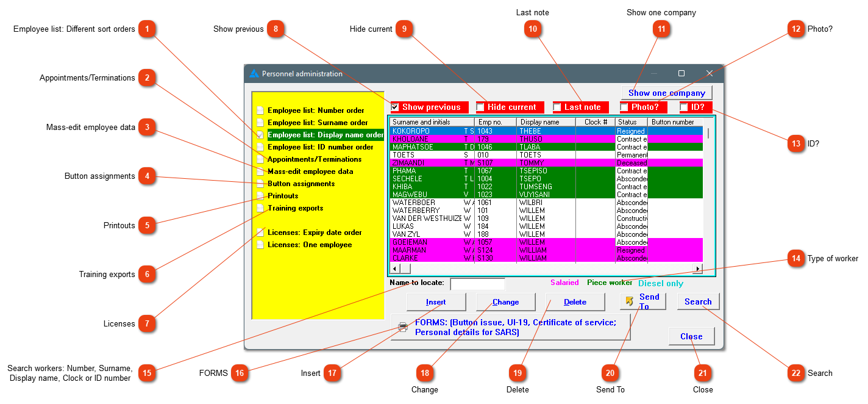Tick the Photo? checkbox
868x404 pixels.
624,107
